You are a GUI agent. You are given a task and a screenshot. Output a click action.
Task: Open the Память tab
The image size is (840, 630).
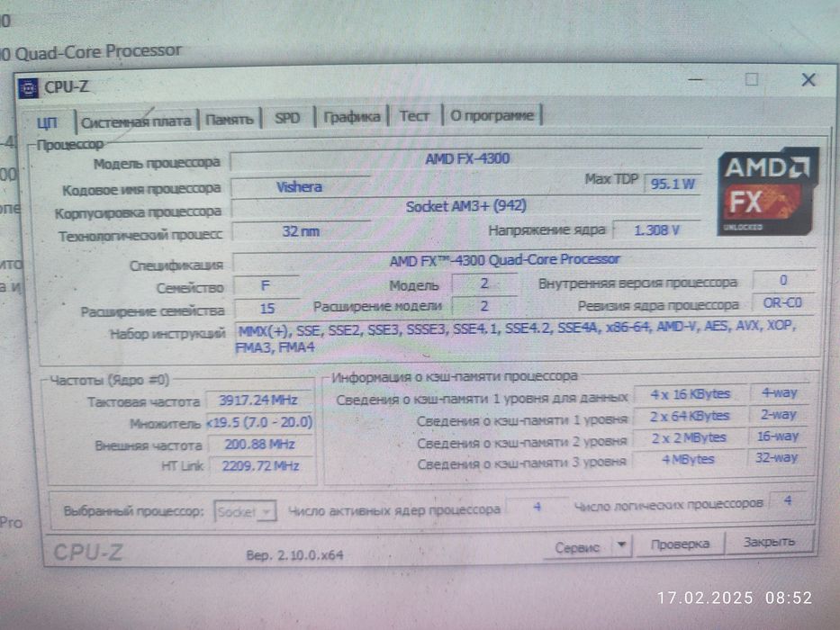coord(230,120)
